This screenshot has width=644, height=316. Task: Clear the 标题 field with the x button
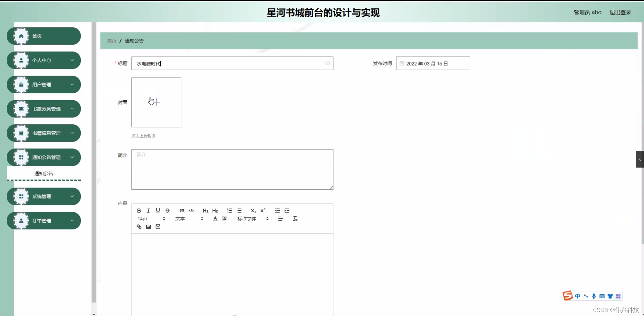(328, 63)
